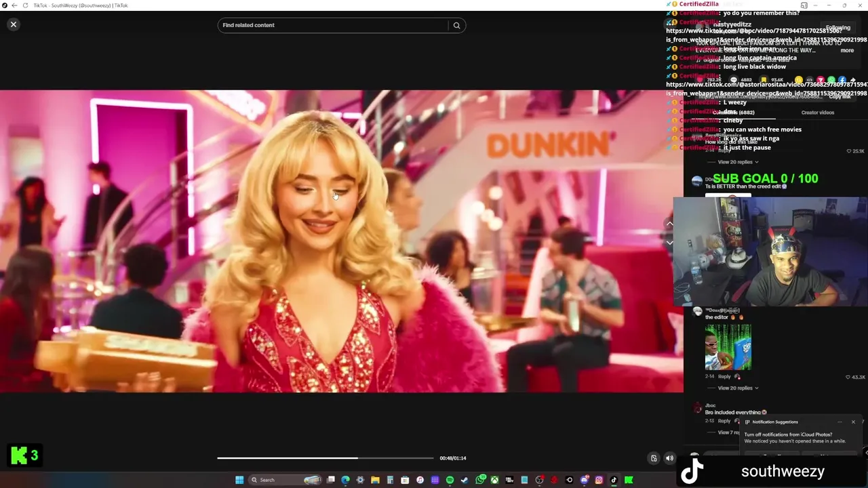Go to previous video with up chevron
Screen dimensions: 868x488
[669, 224]
